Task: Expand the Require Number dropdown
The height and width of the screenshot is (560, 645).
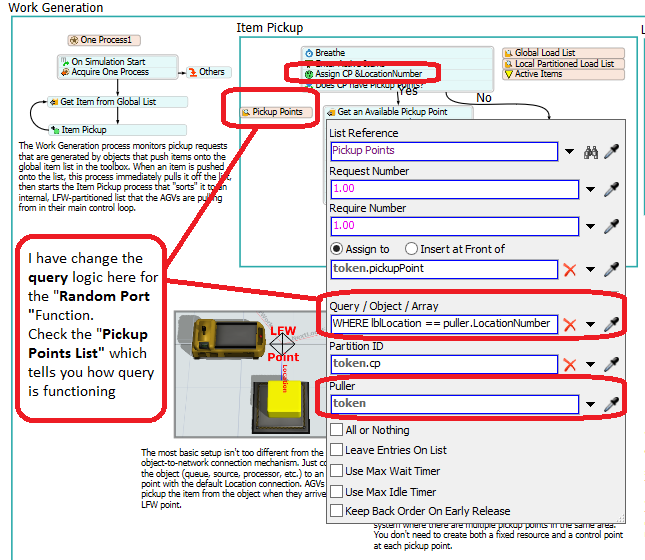Action: click(x=591, y=227)
